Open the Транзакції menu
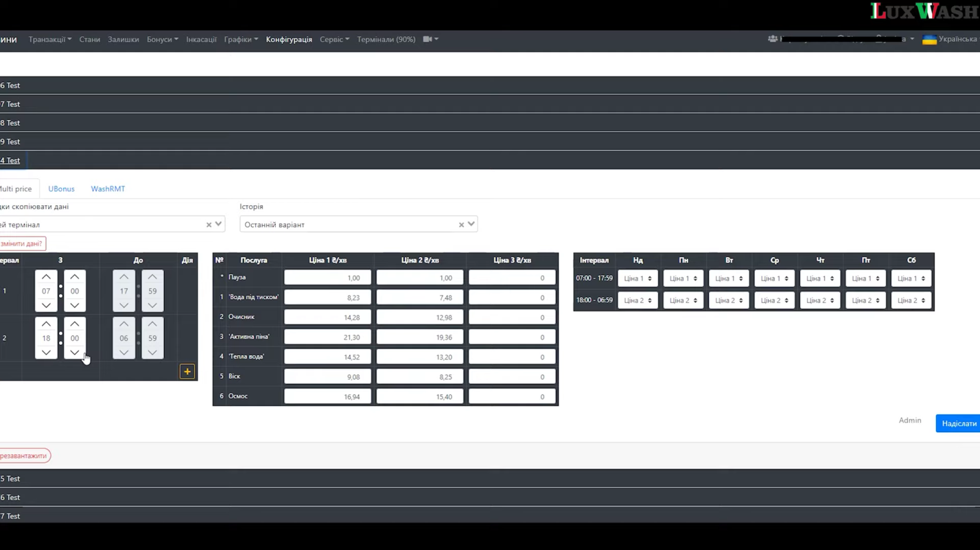 click(49, 39)
